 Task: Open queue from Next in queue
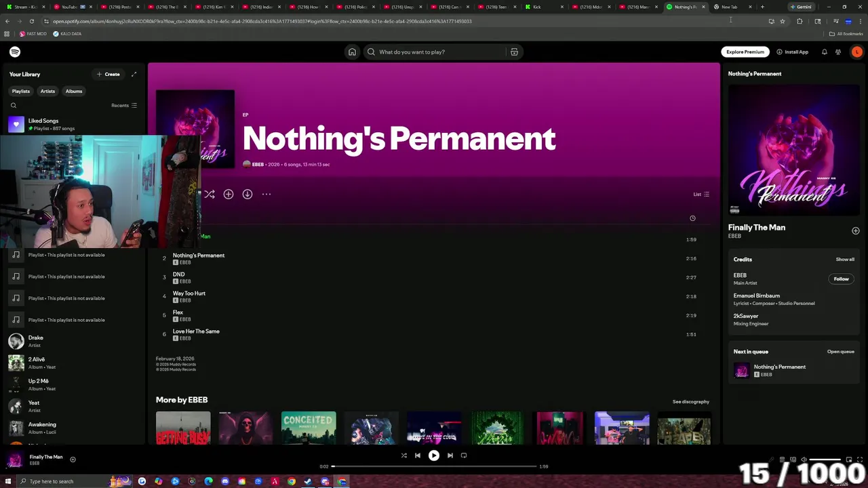pos(840,352)
